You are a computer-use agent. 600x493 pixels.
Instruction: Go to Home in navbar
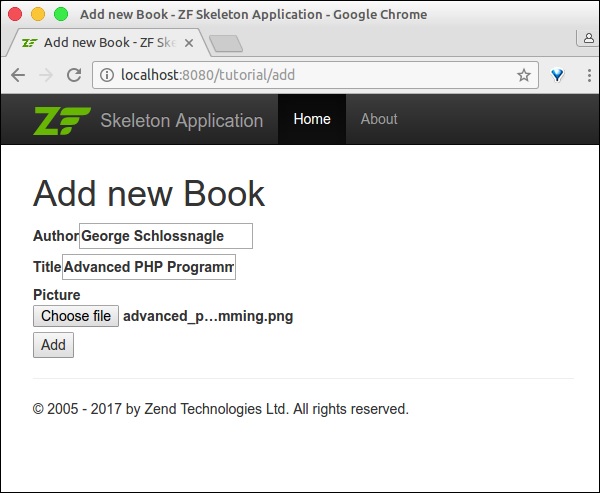(312, 119)
